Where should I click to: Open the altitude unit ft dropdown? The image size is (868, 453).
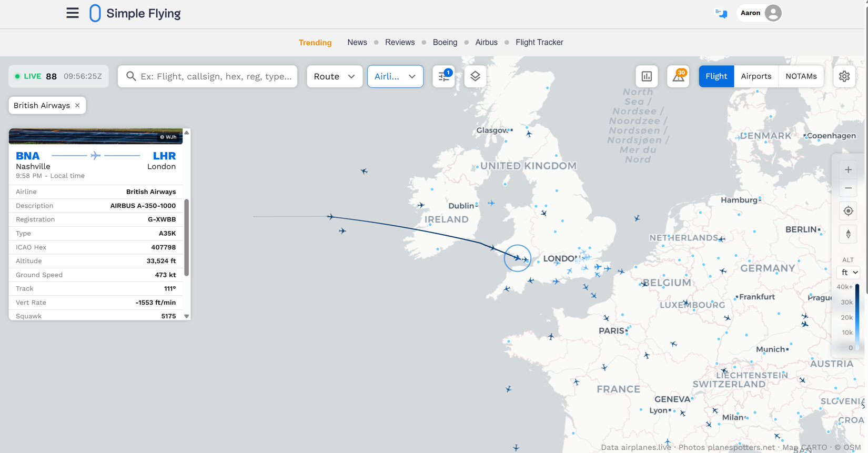tap(848, 273)
